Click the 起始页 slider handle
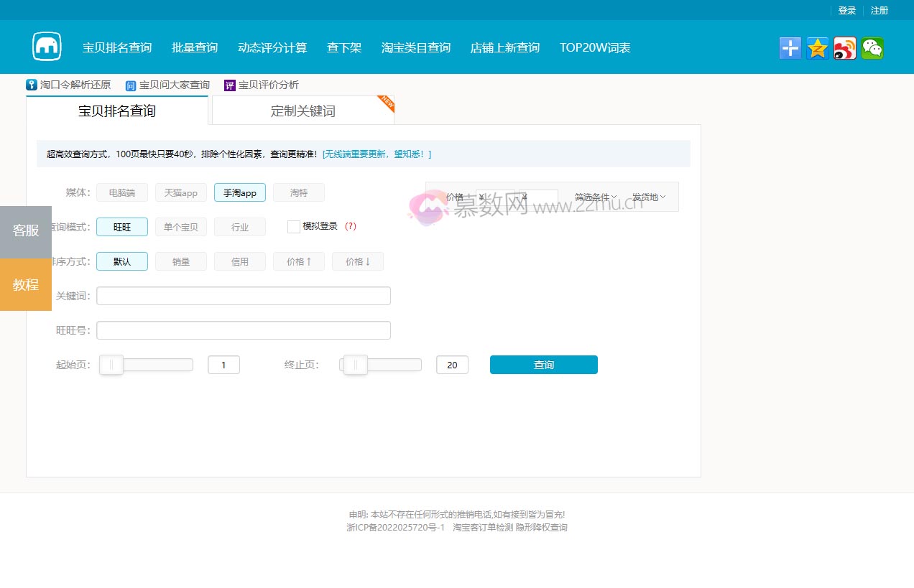This screenshot has width=914, height=588. click(111, 365)
